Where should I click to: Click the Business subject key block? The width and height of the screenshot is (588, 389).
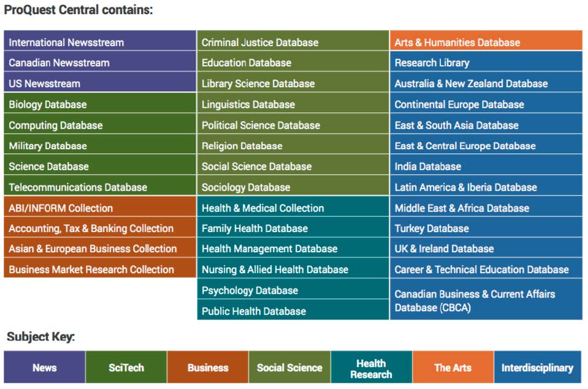tap(208, 368)
